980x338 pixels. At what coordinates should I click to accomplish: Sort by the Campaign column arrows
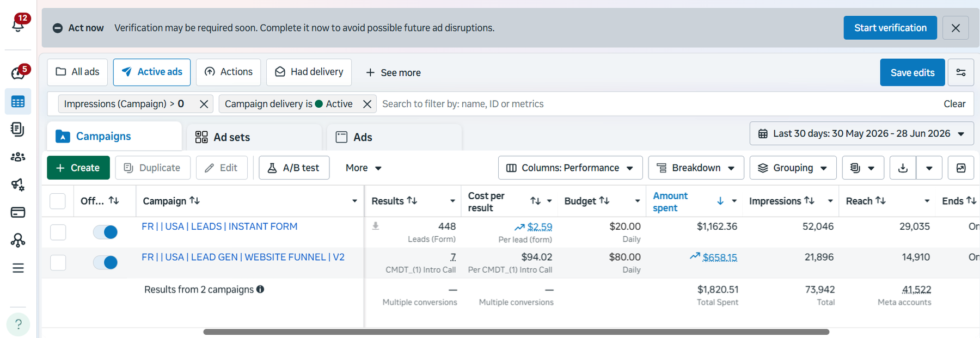[x=194, y=201]
